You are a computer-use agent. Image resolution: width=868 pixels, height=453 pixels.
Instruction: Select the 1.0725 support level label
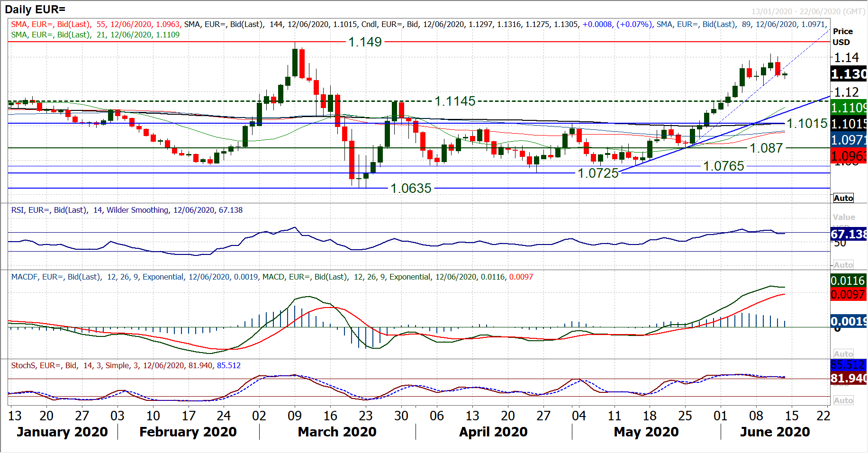[598, 173]
